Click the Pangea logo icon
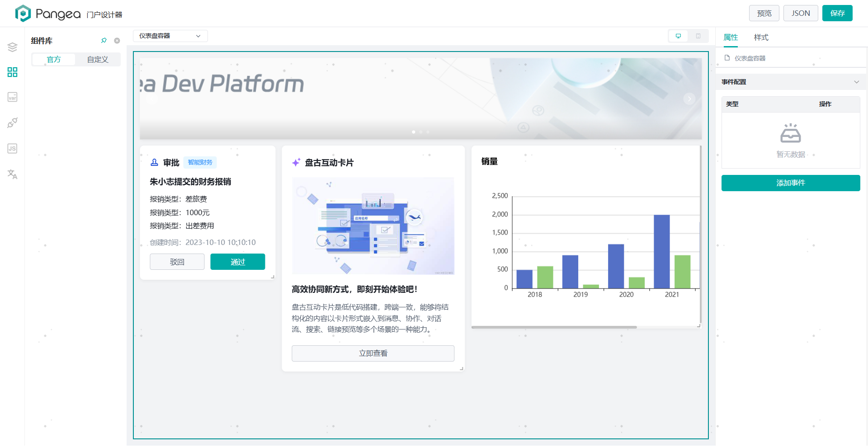The height and width of the screenshot is (447, 868). click(23, 14)
